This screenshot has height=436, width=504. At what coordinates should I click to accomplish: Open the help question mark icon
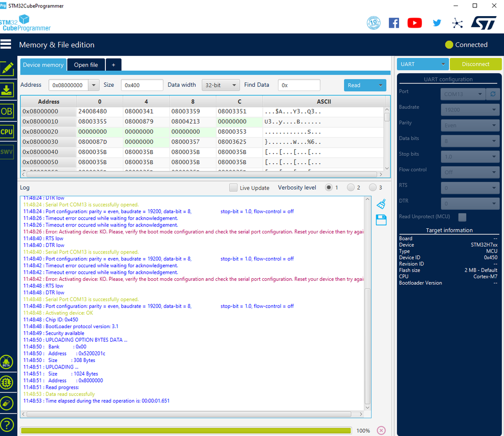coord(7,425)
